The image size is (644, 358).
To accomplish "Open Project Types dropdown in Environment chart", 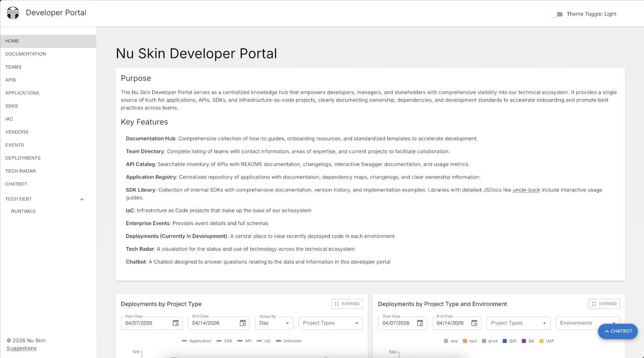I will click(518, 323).
